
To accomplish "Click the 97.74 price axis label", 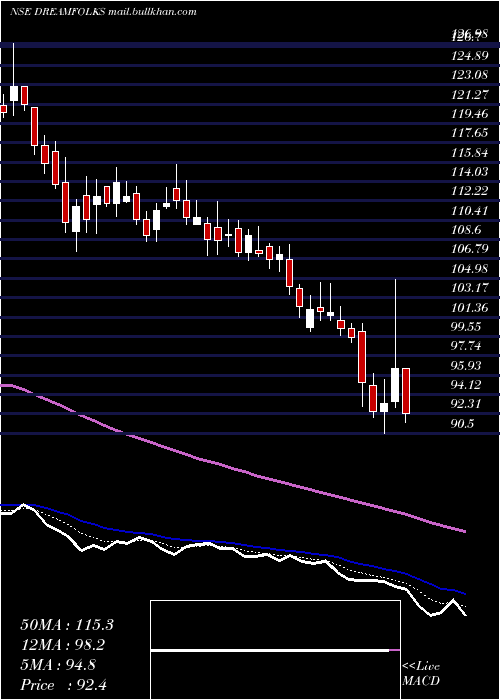I will 467,346.
